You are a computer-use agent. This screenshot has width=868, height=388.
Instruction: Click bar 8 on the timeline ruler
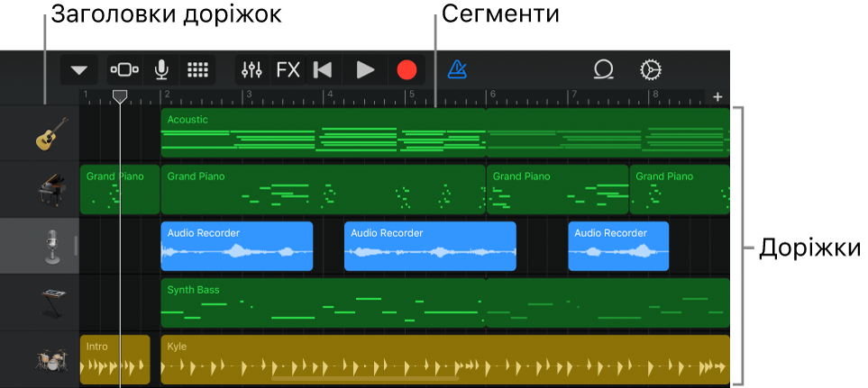pyautogui.click(x=655, y=95)
